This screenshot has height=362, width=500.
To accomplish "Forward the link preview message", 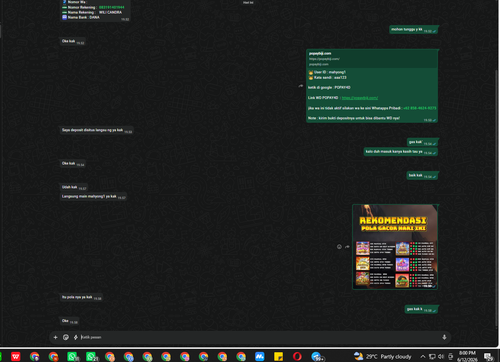I will click(x=301, y=86).
